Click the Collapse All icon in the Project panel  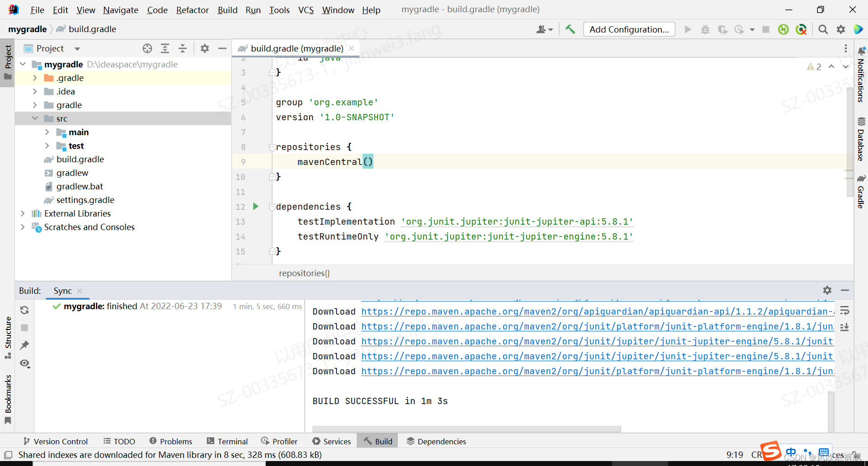[x=183, y=48]
